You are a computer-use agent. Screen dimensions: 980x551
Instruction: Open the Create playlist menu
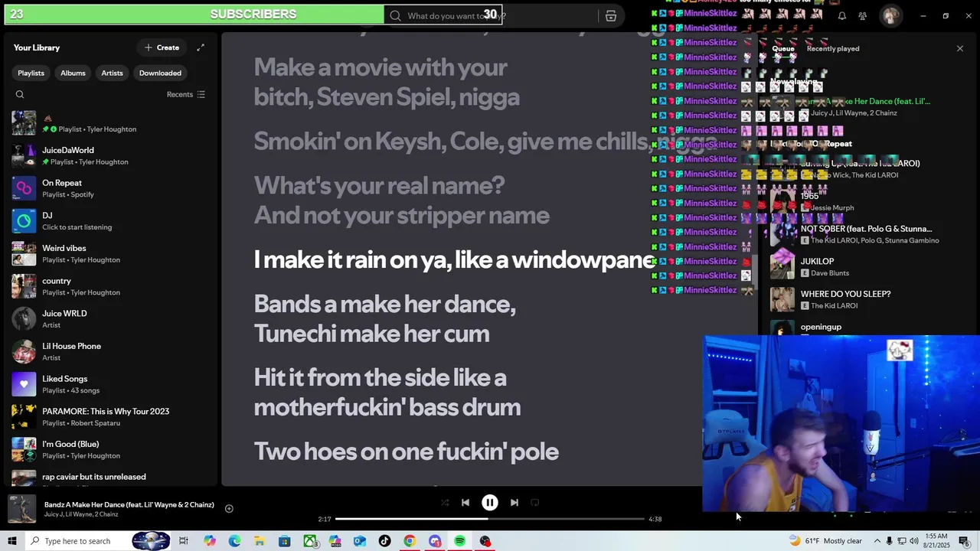click(x=162, y=47)
